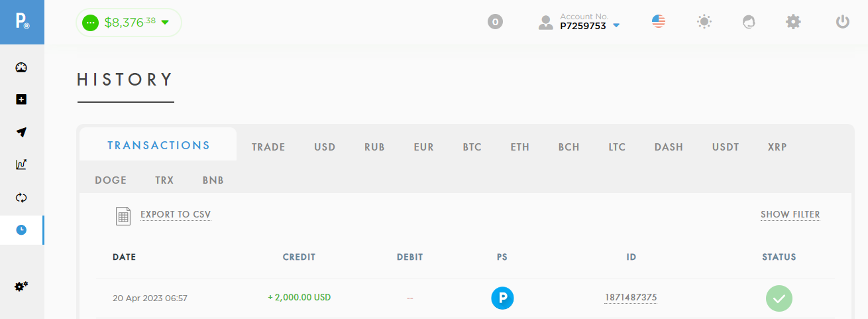The image size is (868, 319).
Task: Open the transfer paper-plane icon in sidebar
Action: pyautogui.click(x=21, y=132)
